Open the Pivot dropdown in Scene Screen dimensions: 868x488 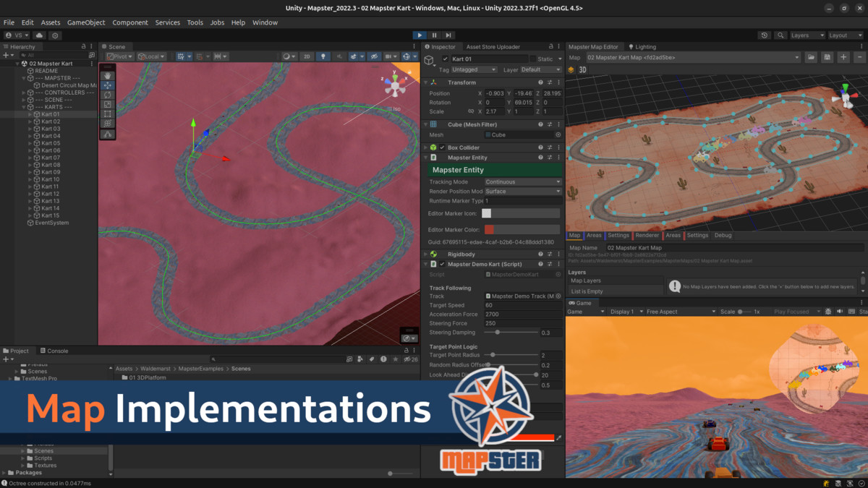120,56
